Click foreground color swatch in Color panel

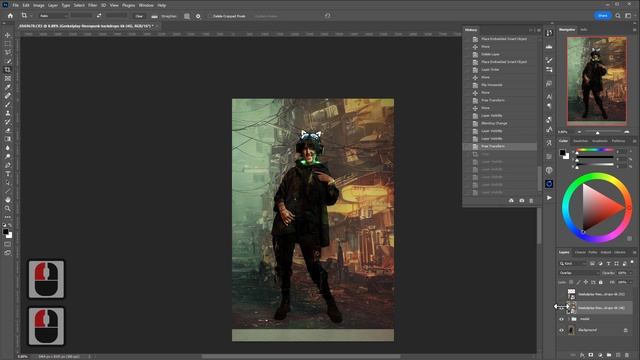click(x=562, y=152)
